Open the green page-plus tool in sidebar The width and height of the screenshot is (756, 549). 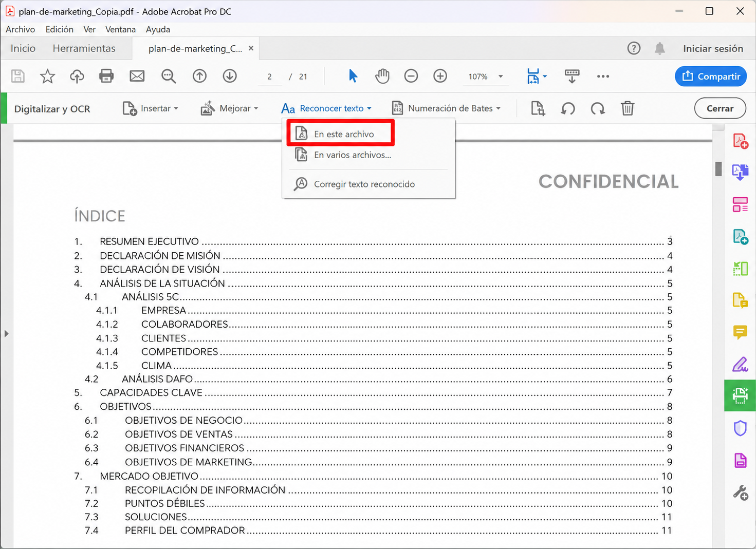point(740,237)
